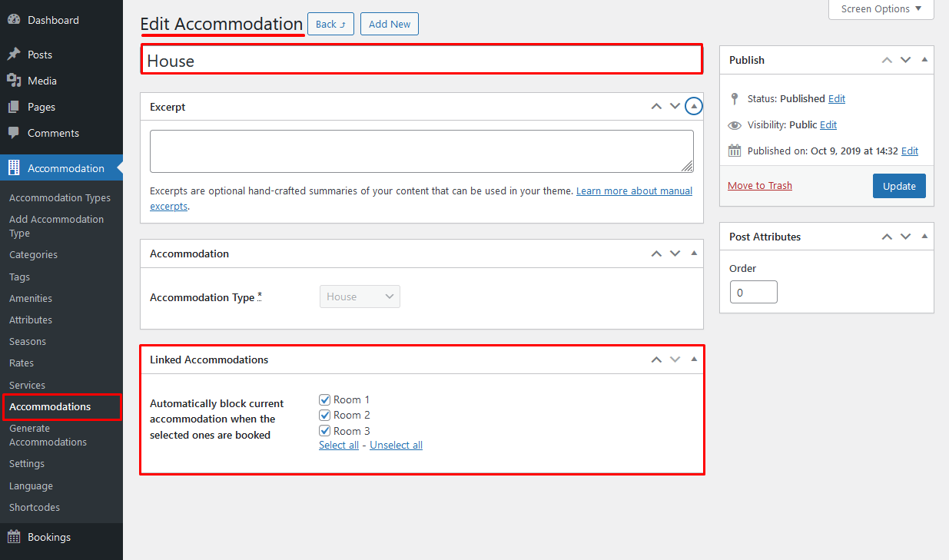Image resolution: width=949 pixels, height=560 pixels.
Task: Move Excerpt panel up arrow
Action: (656, 106)
